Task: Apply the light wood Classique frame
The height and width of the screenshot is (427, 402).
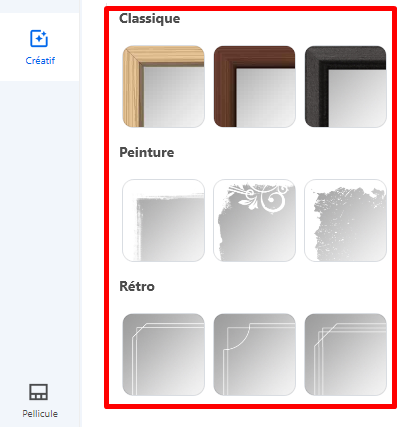Action: pos(163,87)
